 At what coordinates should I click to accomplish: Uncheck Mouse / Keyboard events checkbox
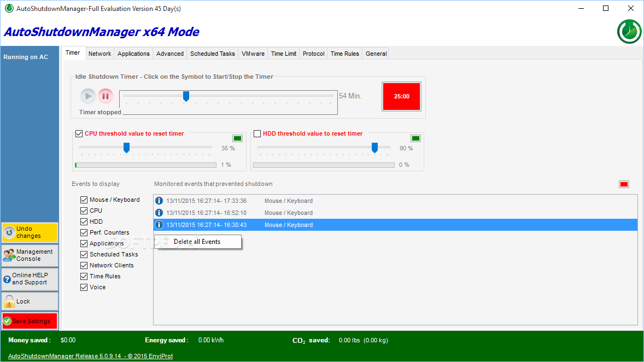(x=84, y=200)
